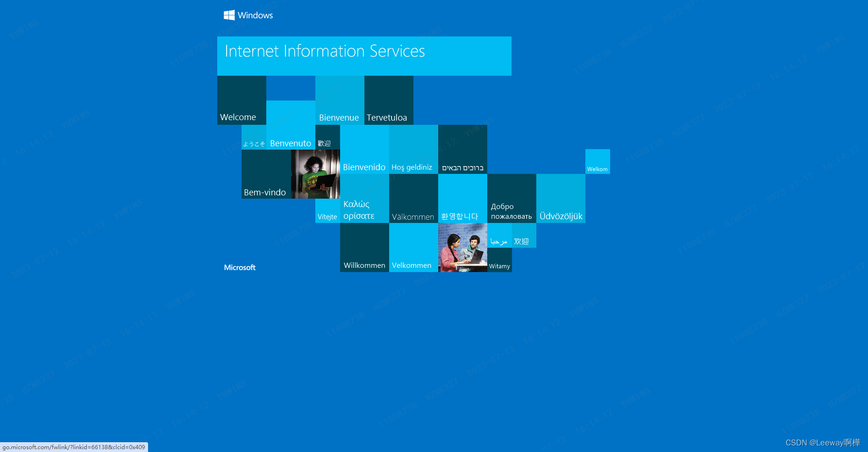The width and height of the screenshot is (868, 452).
Task: Click the Välkommen tile
Action: click(x=413, y=198)
